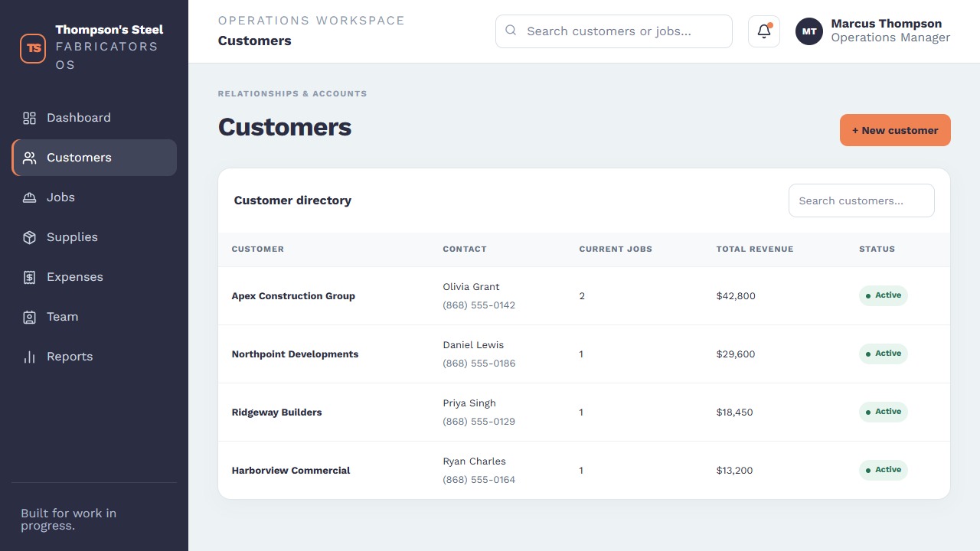
Task: Click the $29,600 revenue value
Action: (x=736, y=354)
